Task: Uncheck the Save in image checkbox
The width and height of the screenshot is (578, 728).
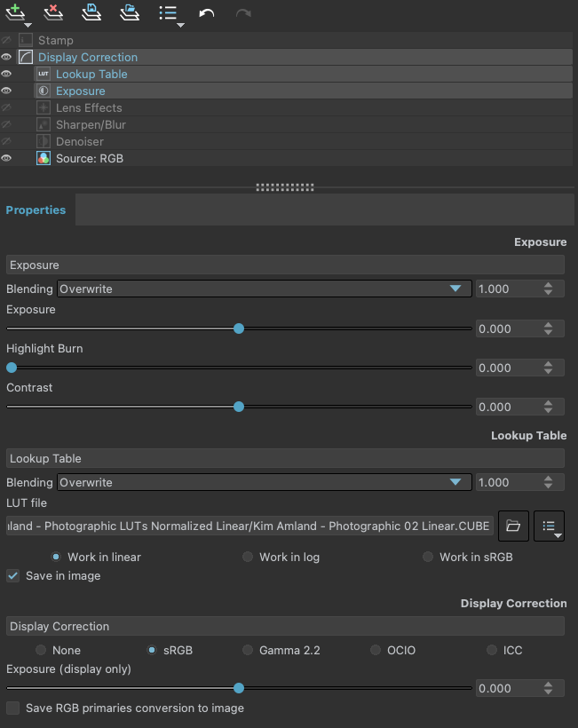Action: tap(12, 576)
